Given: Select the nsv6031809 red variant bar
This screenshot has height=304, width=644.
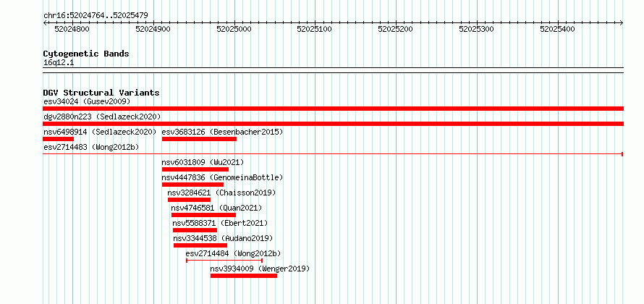Looking at the screenshot, I should (x=195, y=169).
